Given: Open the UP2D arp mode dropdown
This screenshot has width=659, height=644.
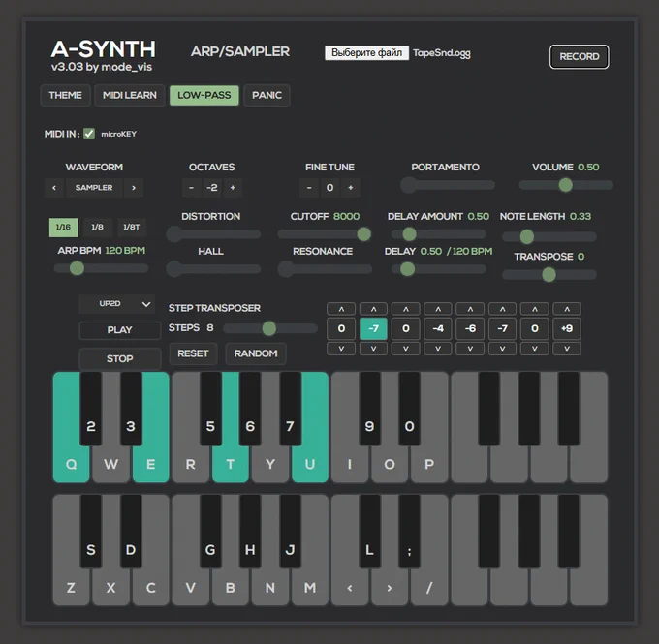Looking at the screenshot, I should click(117, 304).
